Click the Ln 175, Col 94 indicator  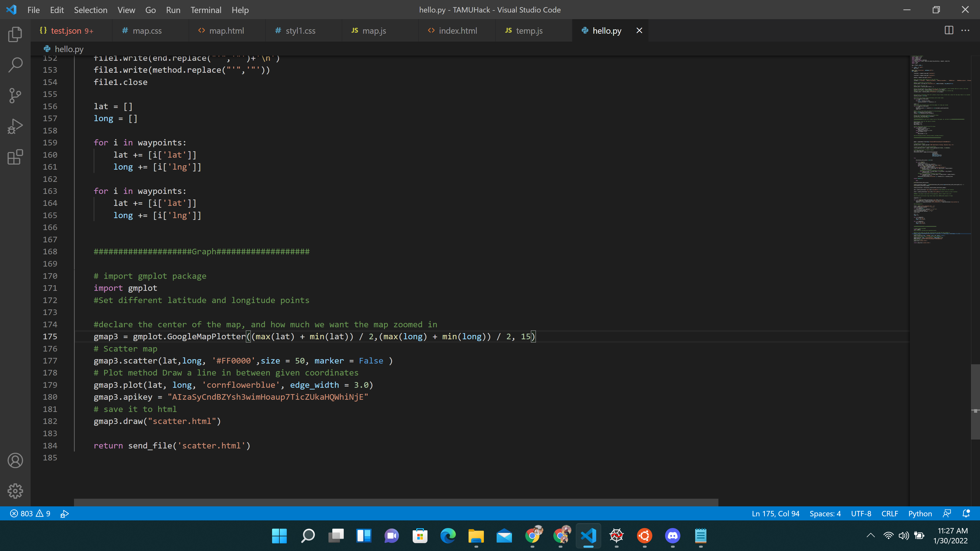tap(775, 513)
